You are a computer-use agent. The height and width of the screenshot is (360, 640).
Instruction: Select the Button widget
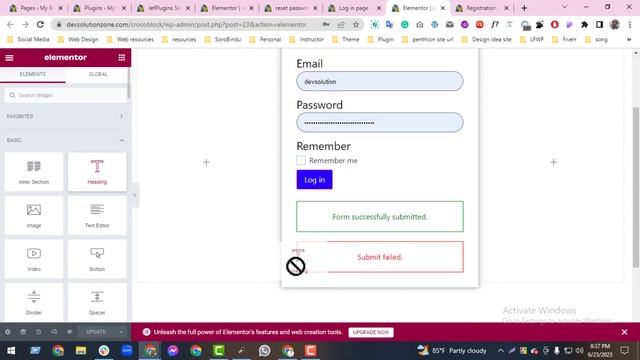pos(97,259)
